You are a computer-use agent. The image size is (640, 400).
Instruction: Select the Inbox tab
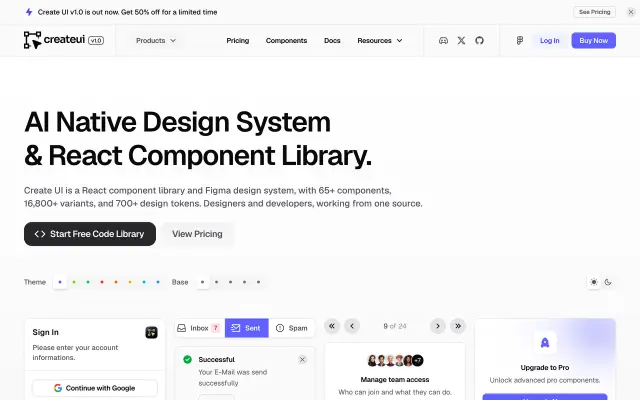[x=200, y=328]
